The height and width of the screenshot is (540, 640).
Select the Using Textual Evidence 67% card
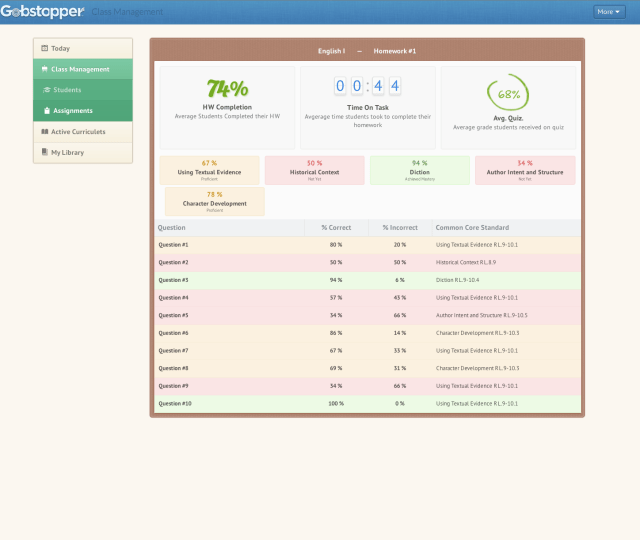[209, 168]
